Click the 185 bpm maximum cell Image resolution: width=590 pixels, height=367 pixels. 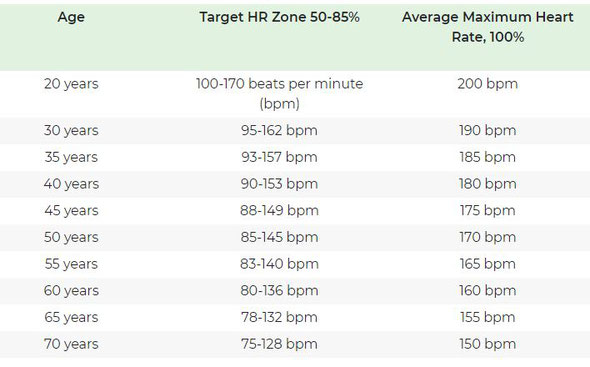(x=488, y=157)
